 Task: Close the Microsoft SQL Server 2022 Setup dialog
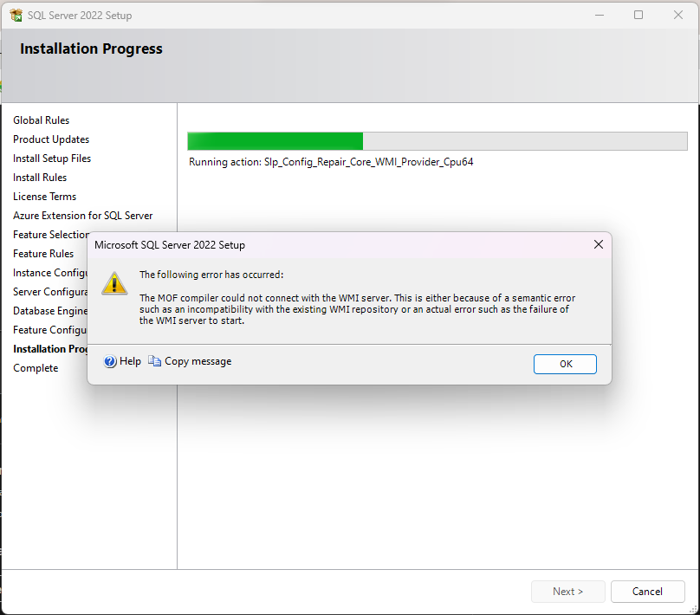coord(599,244)
